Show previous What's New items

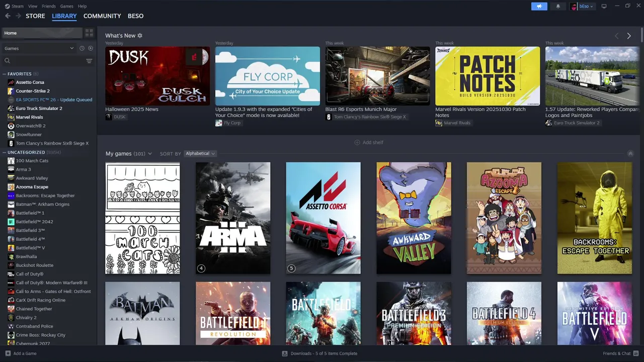(x=616, y=36)
